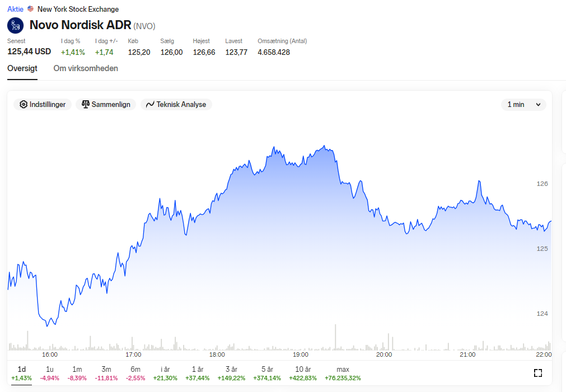Viewport: 566px width, 392px height.
Task: Click the 19:00 time axis label
Action: tap(300, 354)
